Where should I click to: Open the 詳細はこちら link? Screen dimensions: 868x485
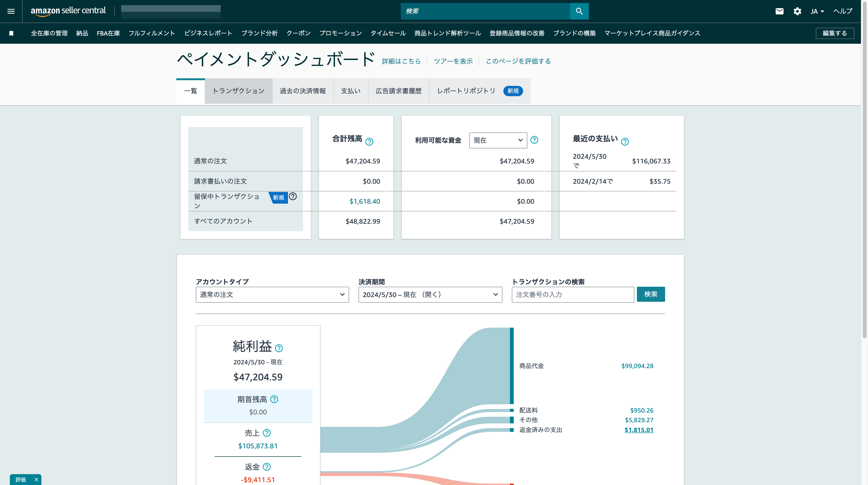click(x=401, y=61)
